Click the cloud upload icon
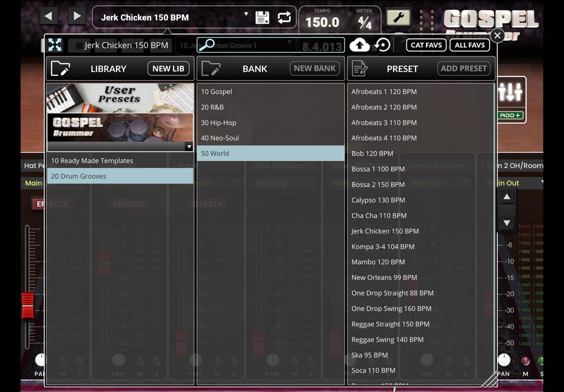Screen dimensions: 564x392 tap(360, 45)
